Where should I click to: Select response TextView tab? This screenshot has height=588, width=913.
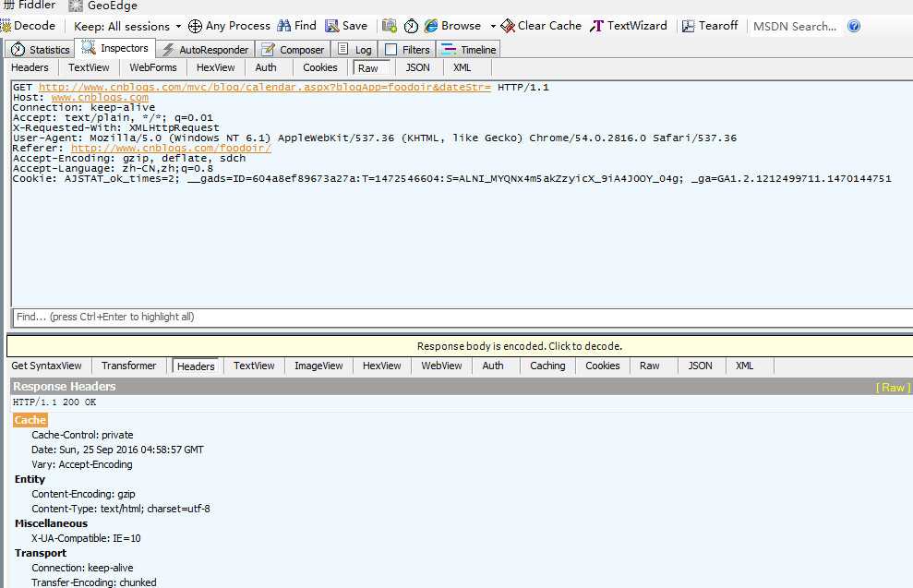(254, 366)
